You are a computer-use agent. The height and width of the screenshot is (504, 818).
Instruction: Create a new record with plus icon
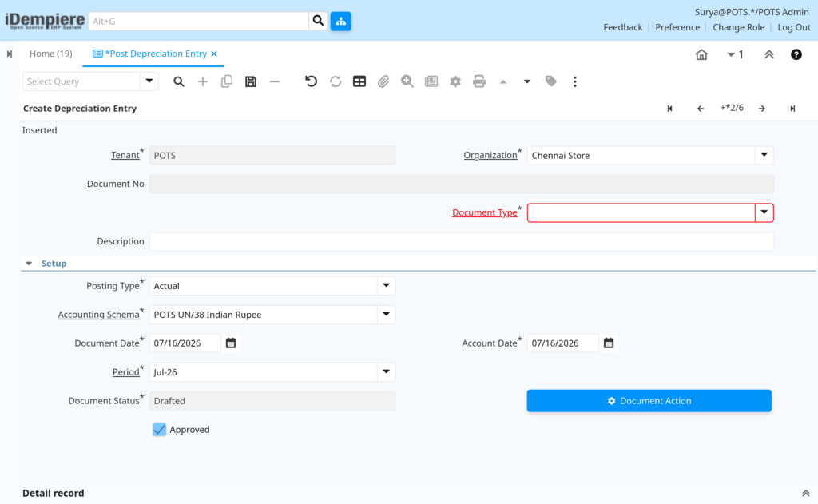click(202, 81)
